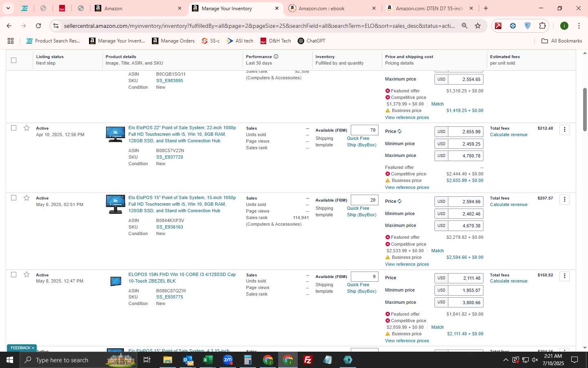
Task: Open the Extensions puzzle icon
Action: (x=542, y=26)
